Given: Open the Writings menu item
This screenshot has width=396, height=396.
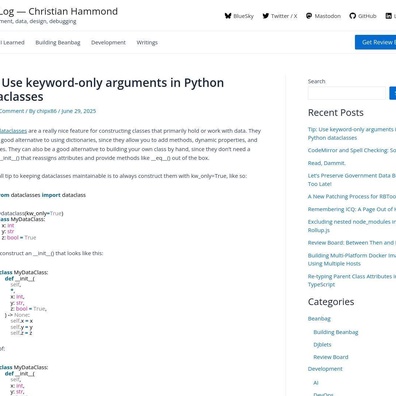Looking at the screenshot, I should (147, 42).
